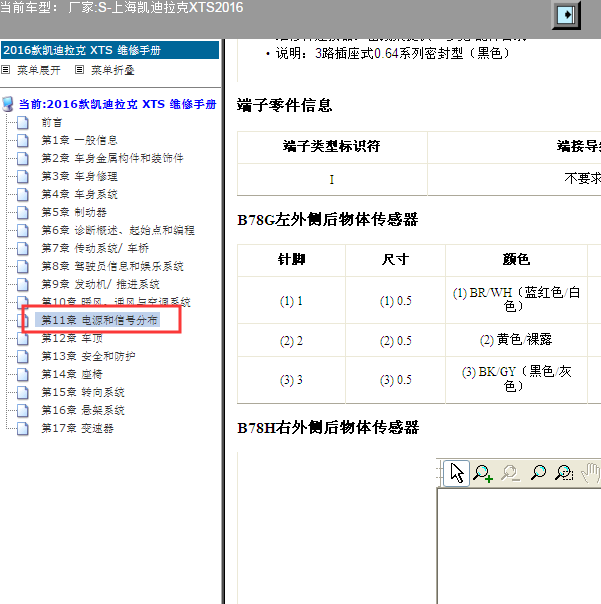This screenshot has height=604, width=601.
Task: Click the page icon next to 第17章 变速器
Action: point(23,428)
